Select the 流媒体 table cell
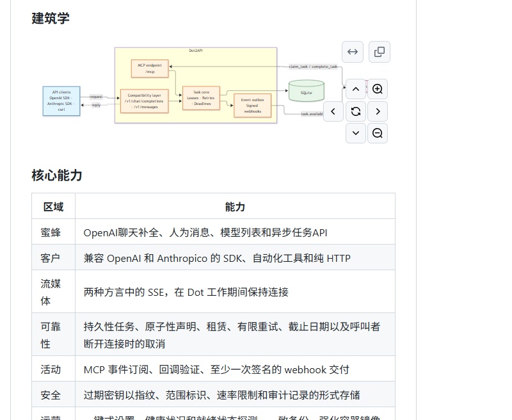 (x=54, y=292)
